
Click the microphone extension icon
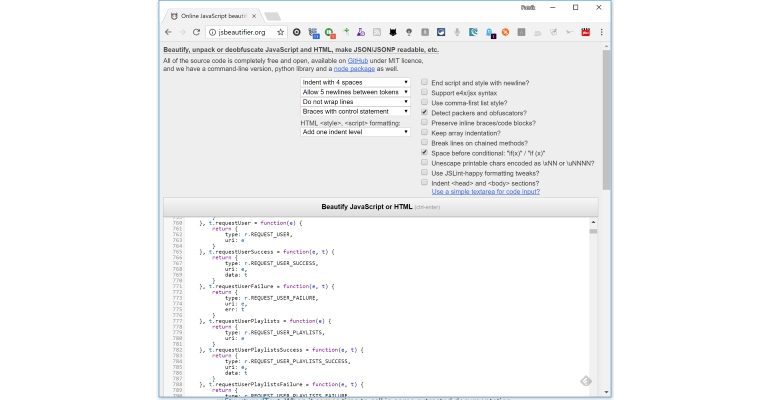pos(457,32)
